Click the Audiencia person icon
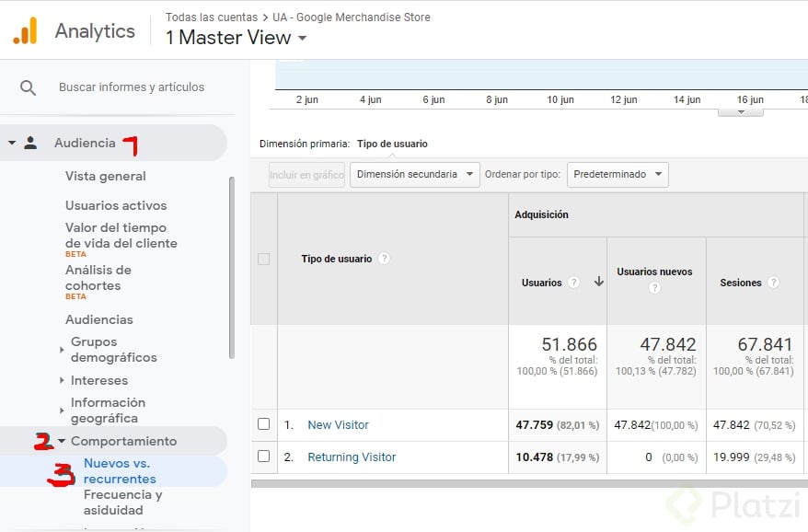 [x=30, y=143]
